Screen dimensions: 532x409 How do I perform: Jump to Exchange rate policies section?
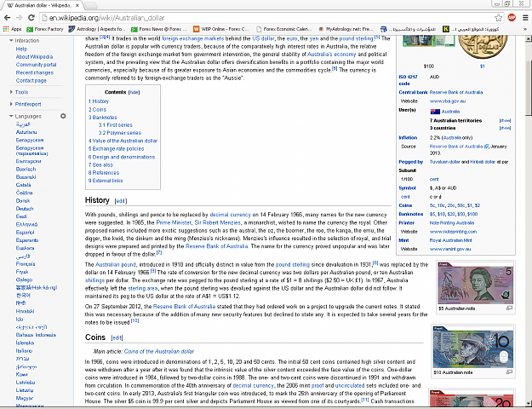[x=116, y=149]
